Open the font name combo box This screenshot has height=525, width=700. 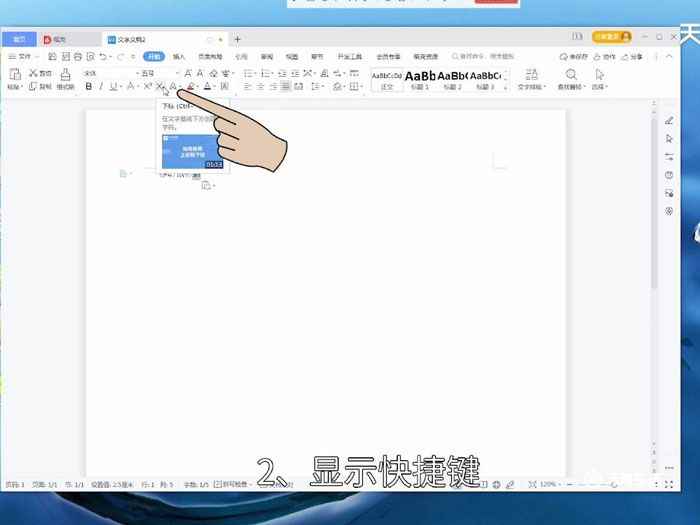tap(111, 73)
